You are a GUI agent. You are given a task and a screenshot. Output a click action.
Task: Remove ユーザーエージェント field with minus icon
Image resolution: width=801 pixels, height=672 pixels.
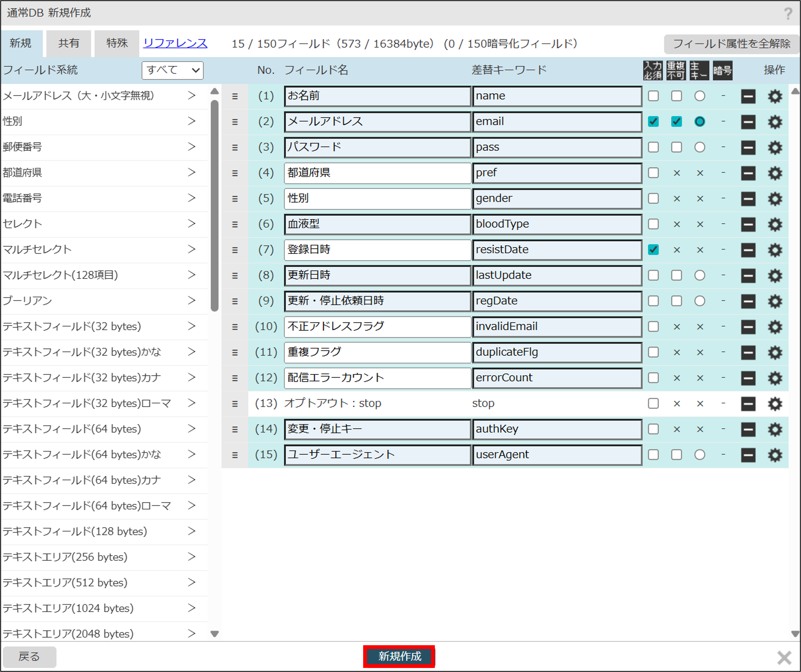pos(748,455)
